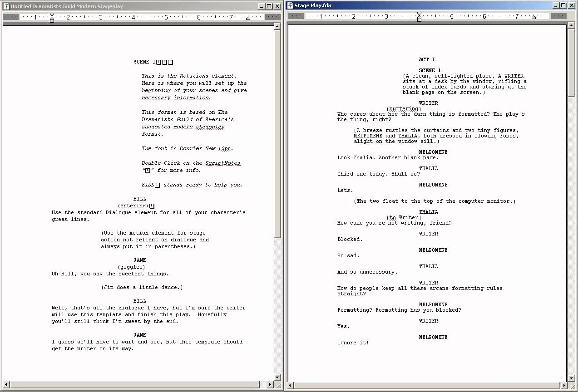
Task: Minimize the Stage Play.fdx window
Action: coord(556,5)
